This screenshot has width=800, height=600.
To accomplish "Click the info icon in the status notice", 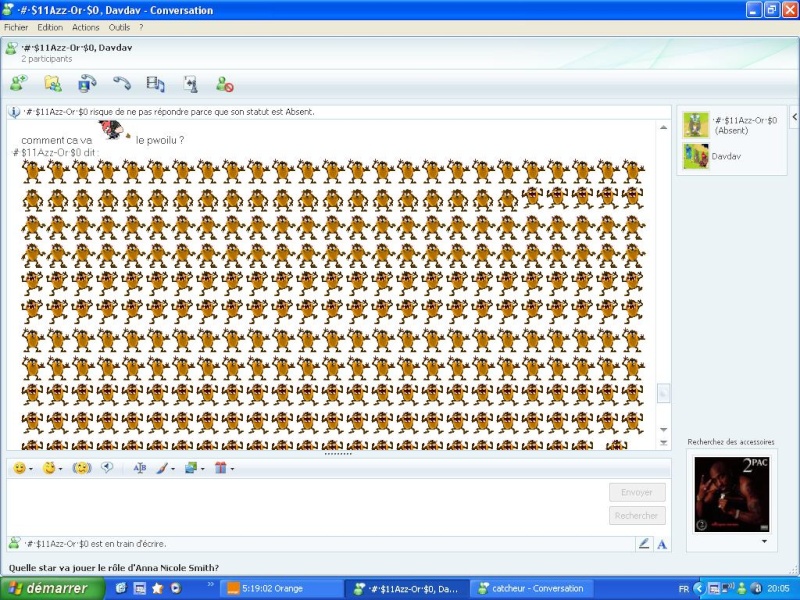I will pyautogui.click(x=14, y=112).
